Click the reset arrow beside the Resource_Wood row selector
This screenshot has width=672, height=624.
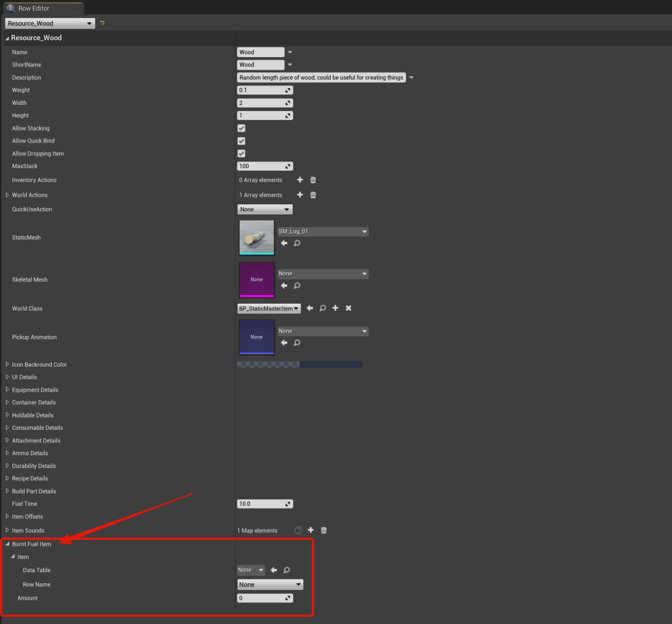point(102,23)
